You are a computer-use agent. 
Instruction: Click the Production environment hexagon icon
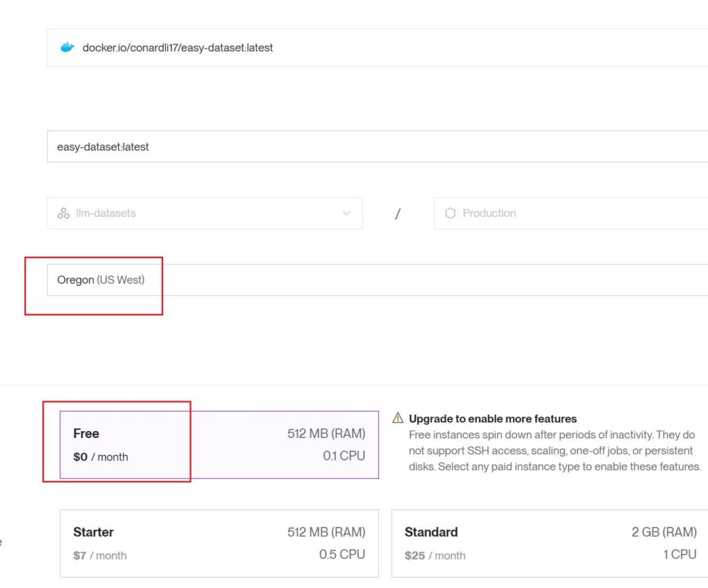click(450, 213)
